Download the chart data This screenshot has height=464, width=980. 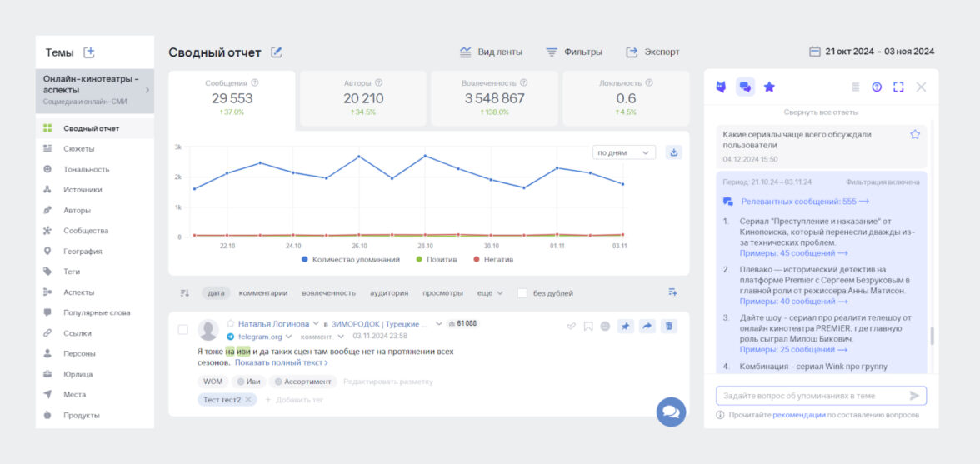click(x=674, y=152)
